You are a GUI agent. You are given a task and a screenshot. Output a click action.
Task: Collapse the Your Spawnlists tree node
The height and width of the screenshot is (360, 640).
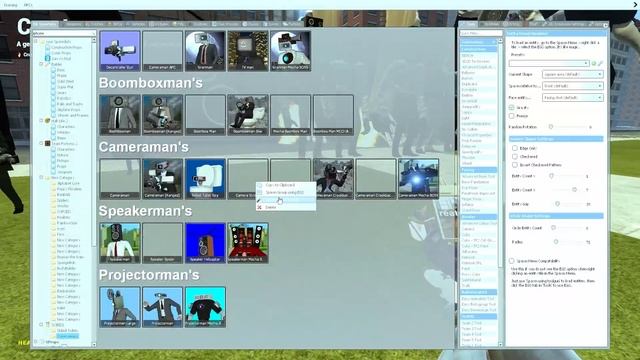click(x=36, y=42)
